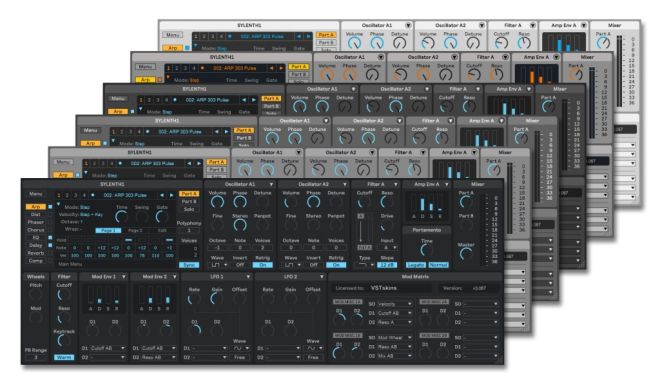Click preset name 002: ARP 303 Pulse
The width and height of the screenshot is (660, 385).
pos(125,195)
